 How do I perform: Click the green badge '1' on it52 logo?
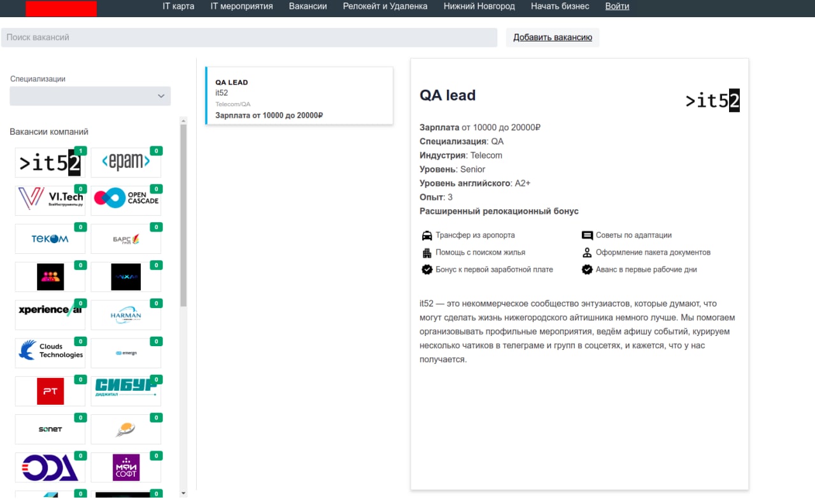tap(80, 151)
